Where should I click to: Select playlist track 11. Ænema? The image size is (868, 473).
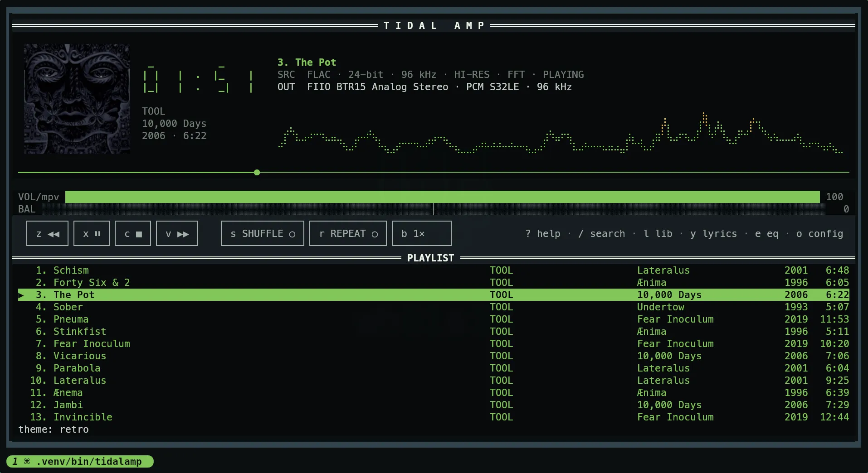pos(434,393)
